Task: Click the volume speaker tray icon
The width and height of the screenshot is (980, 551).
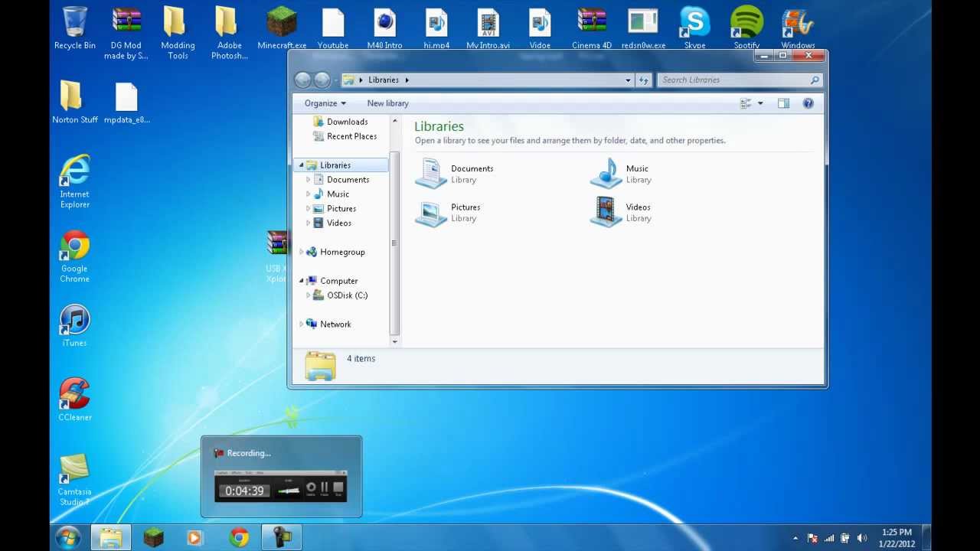Action: [863, 539]
